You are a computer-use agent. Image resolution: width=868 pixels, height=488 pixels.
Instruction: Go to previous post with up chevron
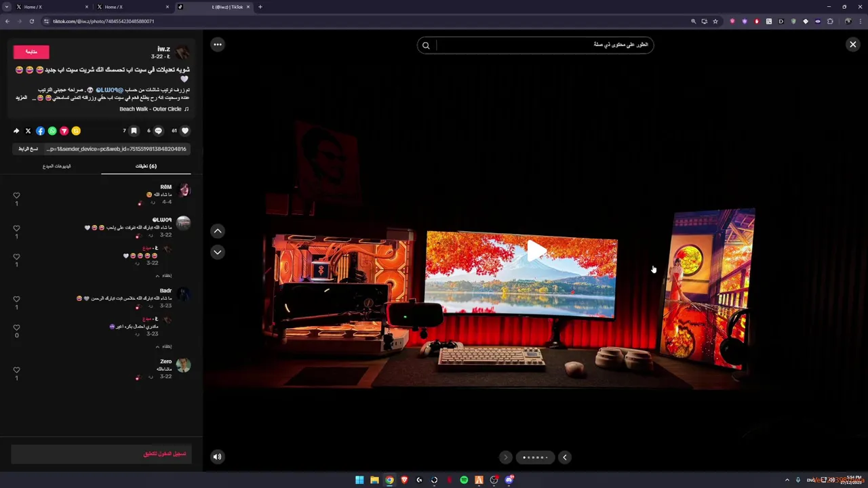[218, 231]
